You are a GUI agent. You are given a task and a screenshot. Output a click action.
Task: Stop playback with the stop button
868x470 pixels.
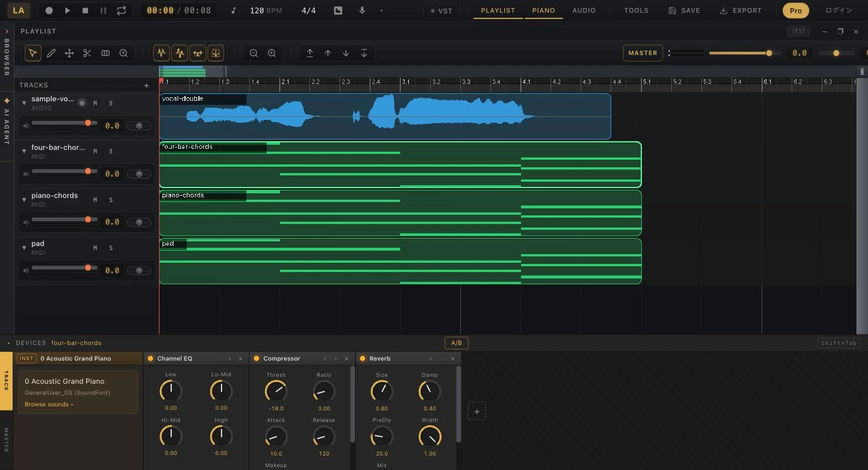coord(85,10)
